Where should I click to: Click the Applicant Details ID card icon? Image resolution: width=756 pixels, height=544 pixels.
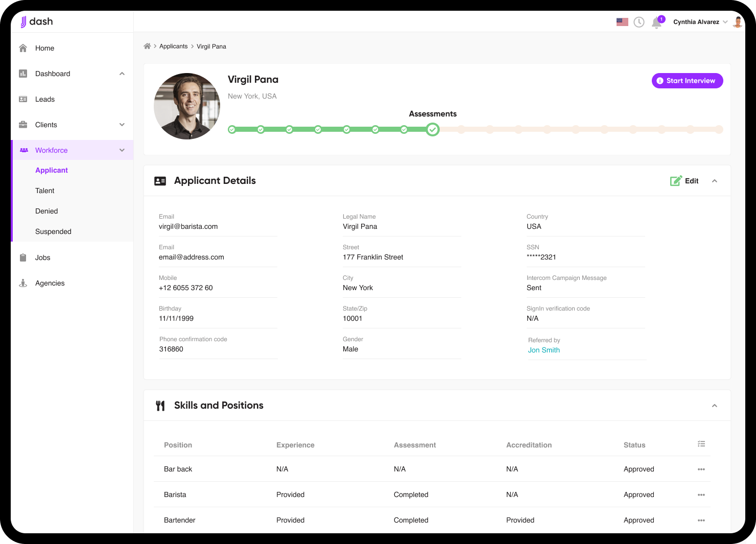(x=160, y=181)
